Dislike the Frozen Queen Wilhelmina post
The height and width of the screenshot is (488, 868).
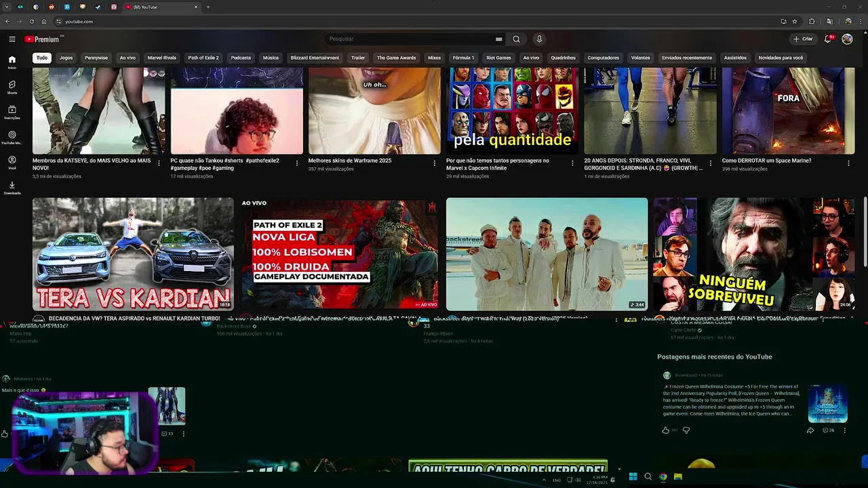686,430
